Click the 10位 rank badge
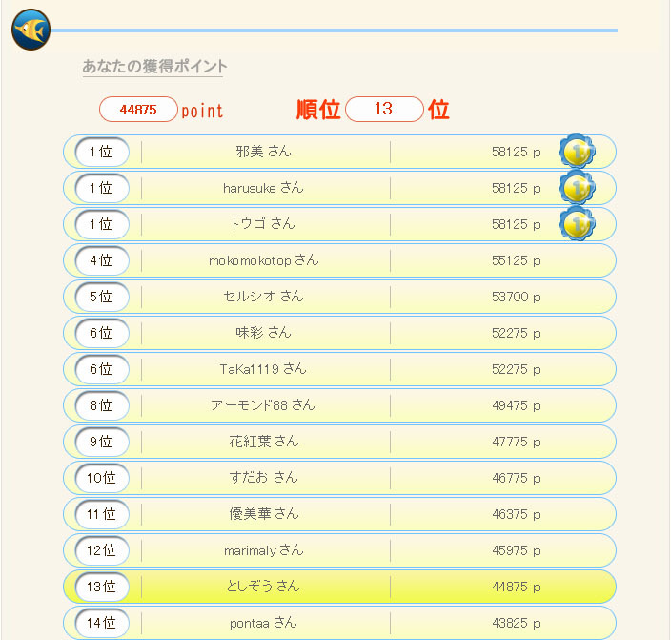Image resolution: width=672 pixels, height=640 pixels. 101,478
